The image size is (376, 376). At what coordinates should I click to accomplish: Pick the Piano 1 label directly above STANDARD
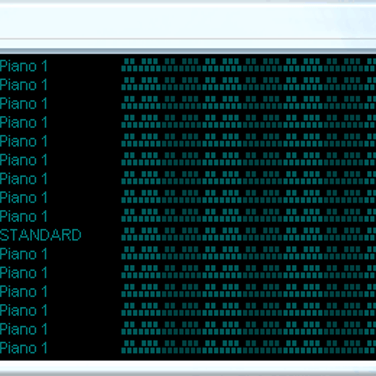pyautogui.click(x=23, y=216)
